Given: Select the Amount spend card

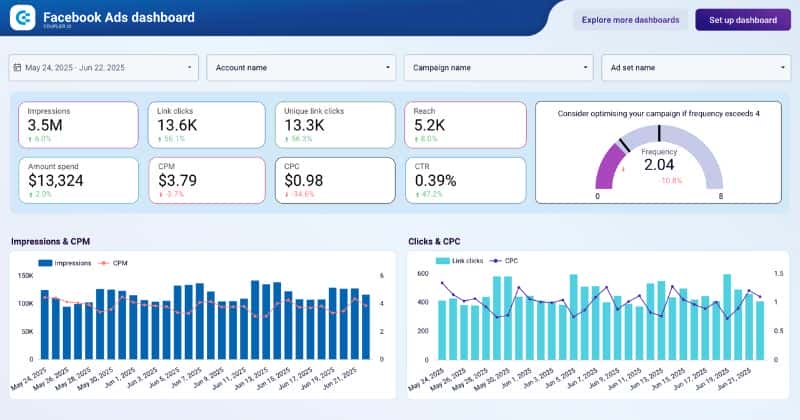Looking at the screenshot, I should coord(78,180).
